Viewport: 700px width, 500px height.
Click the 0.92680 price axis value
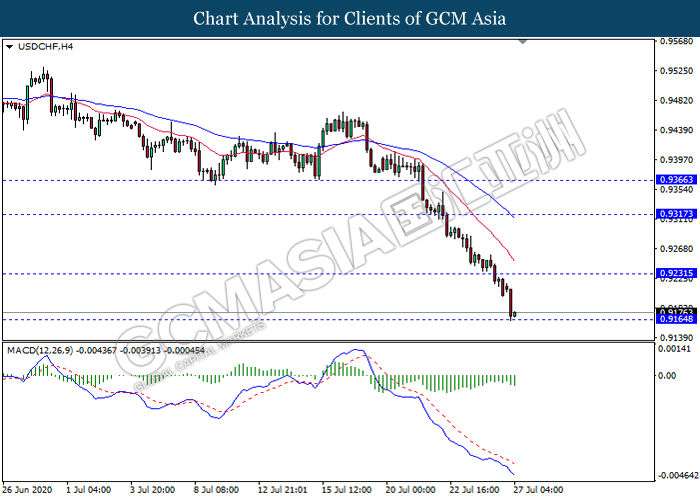click(677, 249)
